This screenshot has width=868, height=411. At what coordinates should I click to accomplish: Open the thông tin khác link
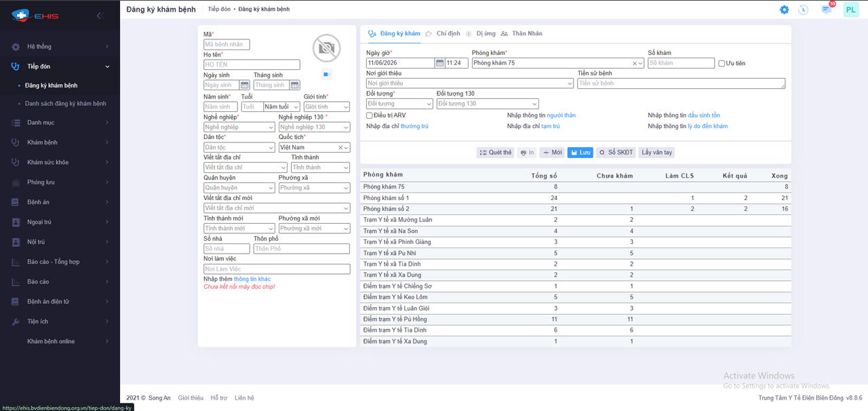tap(252, 279)
